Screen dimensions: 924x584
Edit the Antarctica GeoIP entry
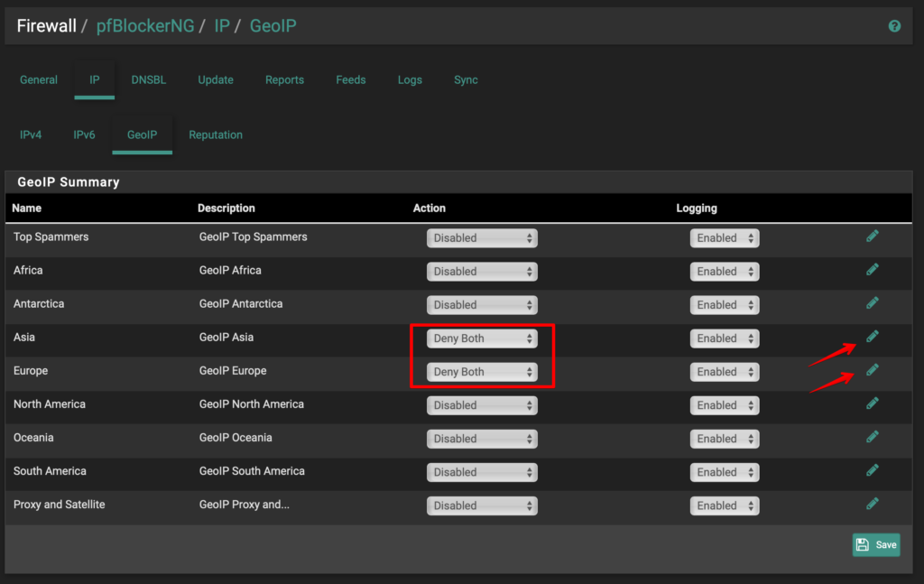tap(873, 303)
